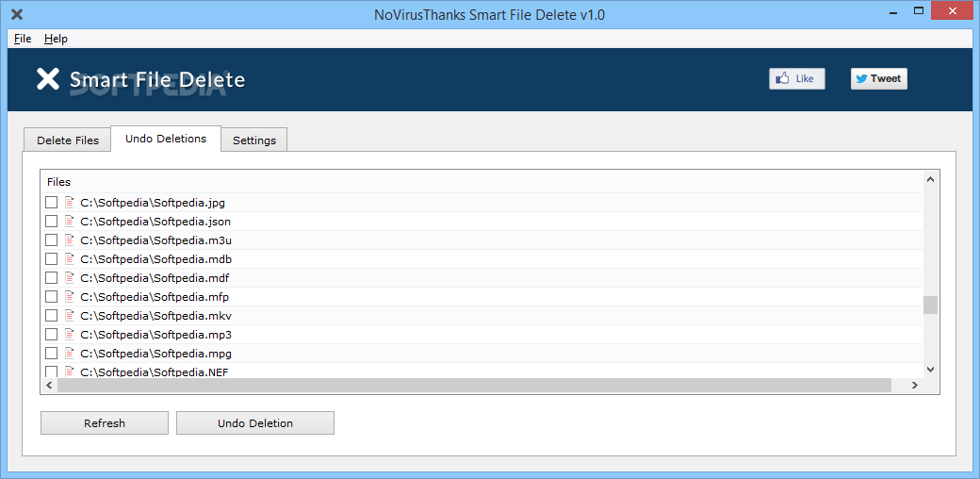Click the Twitter Tweet button
This screenshot has height=479, width=980.
pos(879,79)
